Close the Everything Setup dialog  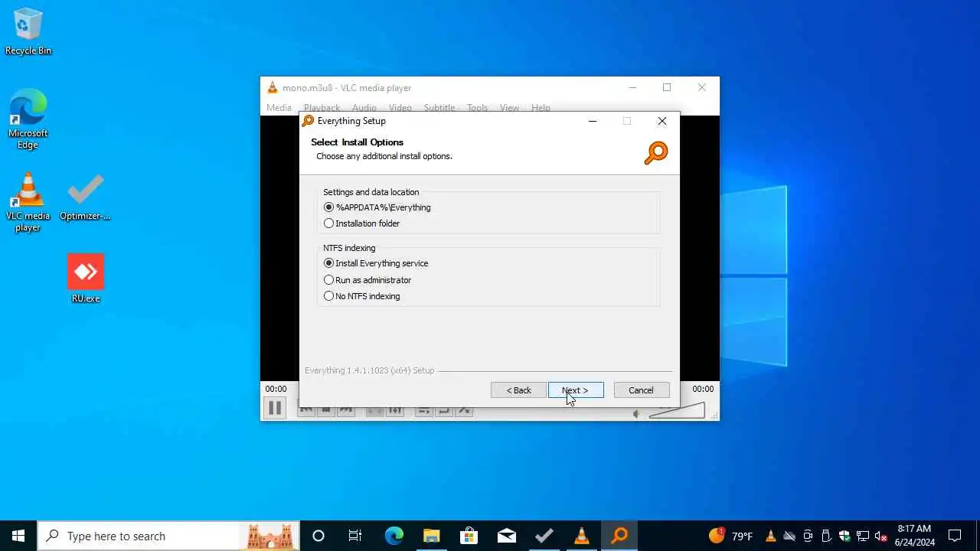coord(662,121)
